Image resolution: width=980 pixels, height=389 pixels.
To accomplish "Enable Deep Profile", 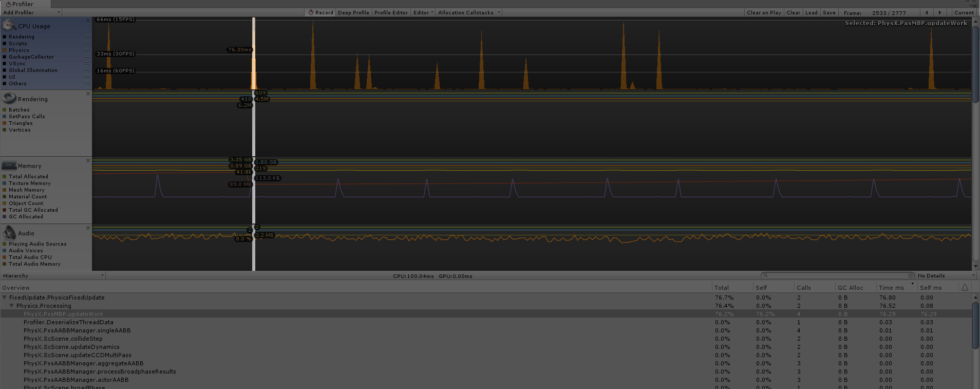I will (x=353, y=12).
